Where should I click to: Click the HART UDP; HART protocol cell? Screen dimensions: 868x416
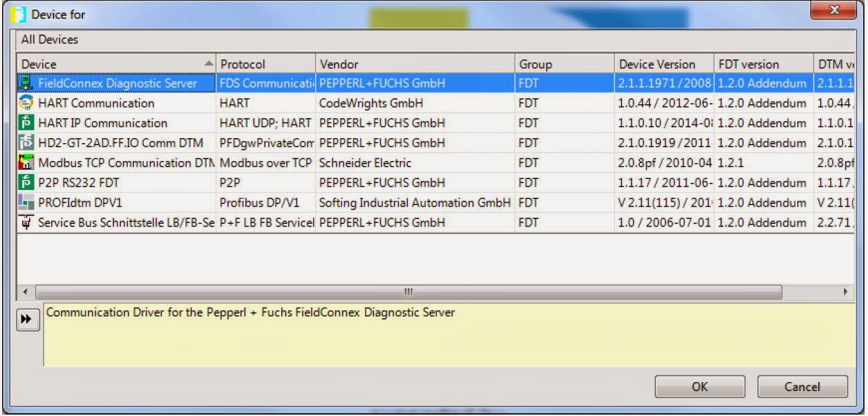266,124
